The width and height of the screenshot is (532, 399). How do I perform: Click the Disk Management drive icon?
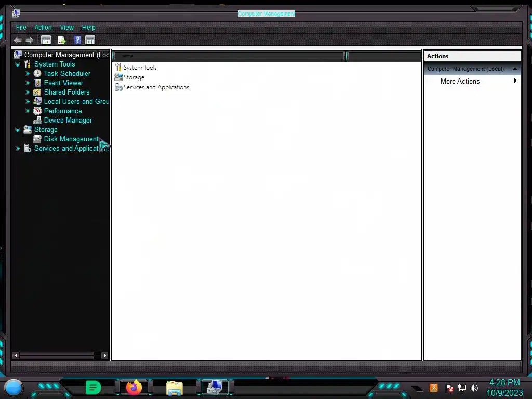pyautogui.click(x=37, y=139)
